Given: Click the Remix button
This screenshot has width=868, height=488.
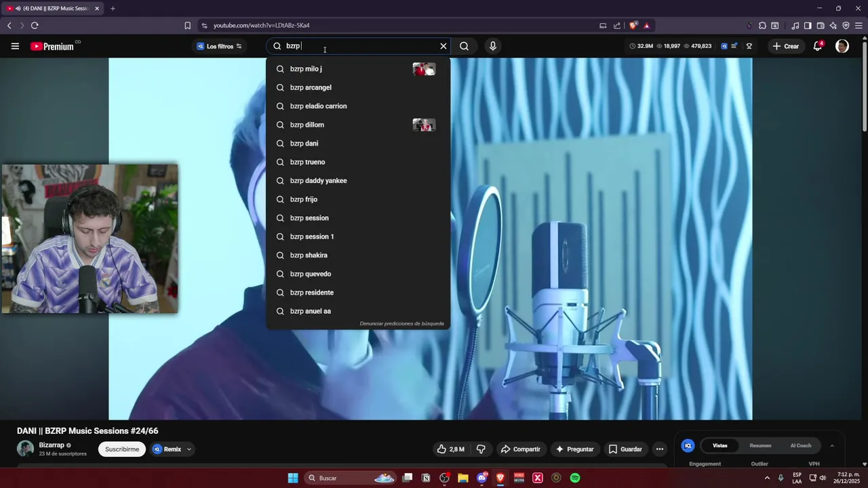Looking at the screenshot, I should tap(167, 449).
